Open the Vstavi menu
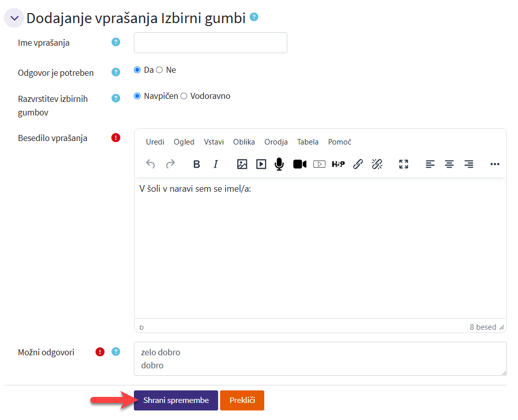 coord(214,142)
